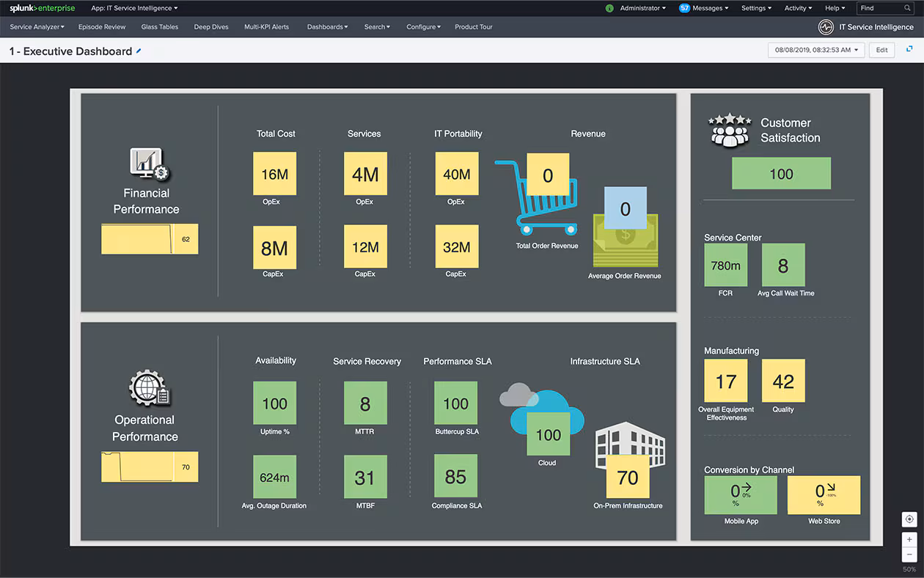Go to the Glass Tables tab
The image size is (924, 578).
click(159, 27)
